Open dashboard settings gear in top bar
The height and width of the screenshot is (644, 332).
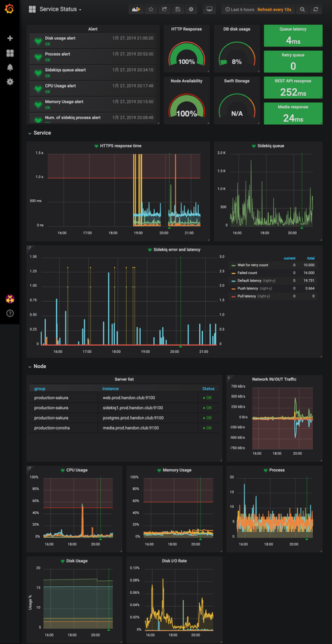point(191,9)
